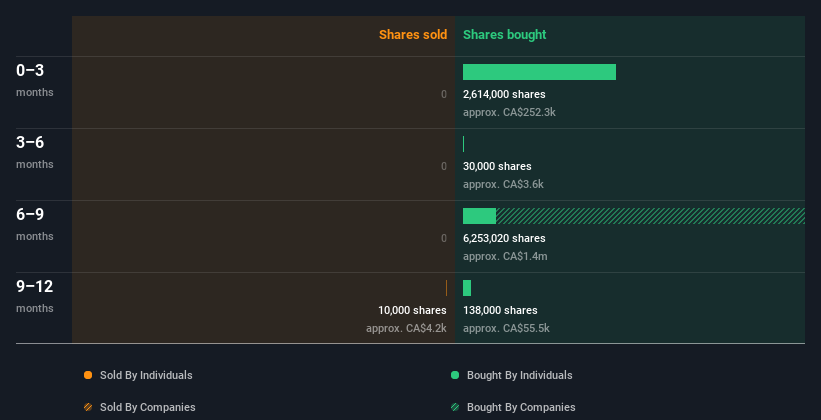This screenshot has width=821, height=420.
Task: Click the 9–12 row label
Action: tap(35, 286)
